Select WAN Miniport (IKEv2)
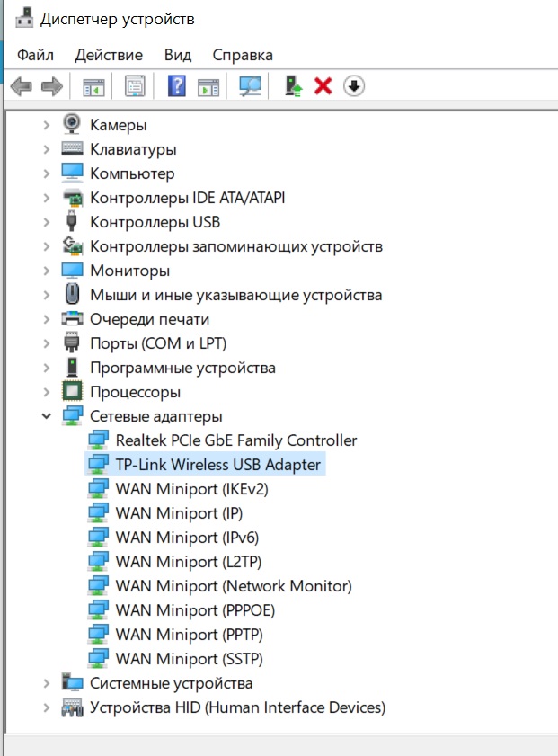This screenshot has width=558, height=756. click(191, 489)
